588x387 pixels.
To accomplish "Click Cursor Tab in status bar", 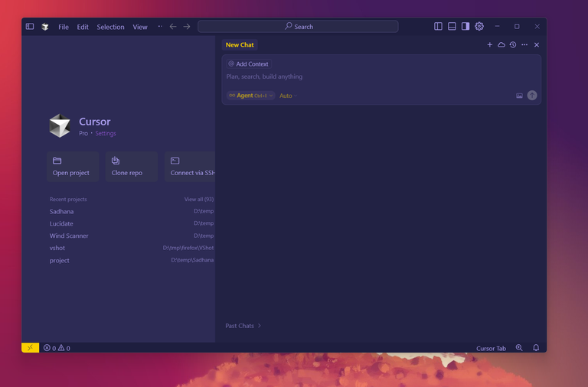I will pos(491,349).
